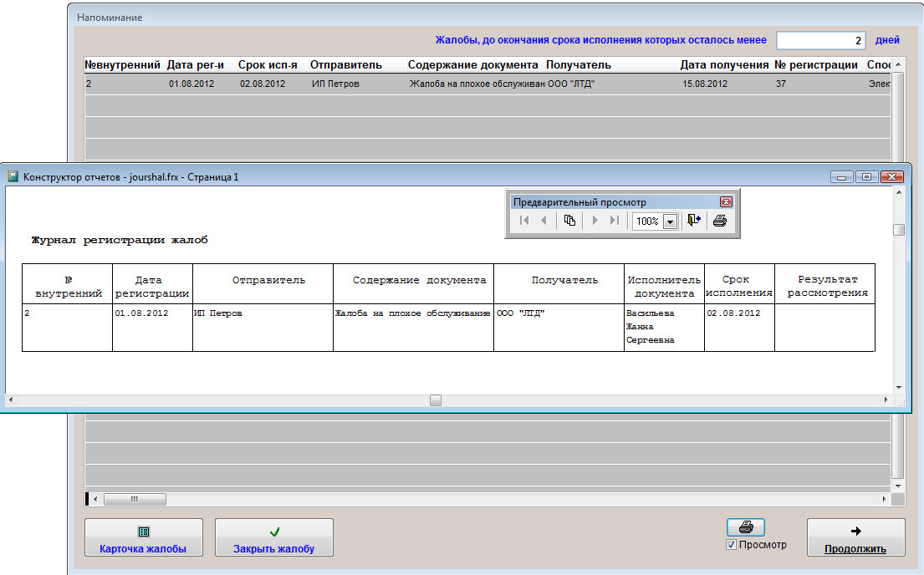Click the first page button in preview toolbar
Screen dimensions: 924x575
tap(524, 221)
